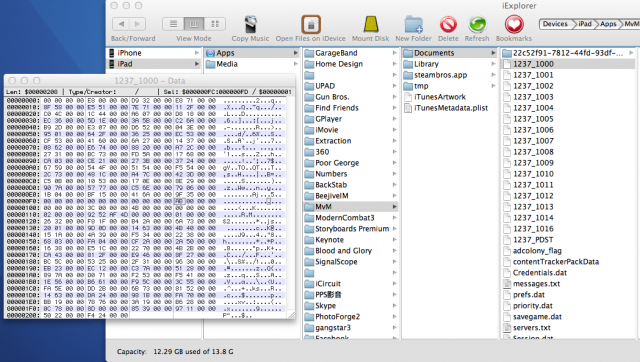Open the Bookmarks heart icon

click(x=514, y=24)
